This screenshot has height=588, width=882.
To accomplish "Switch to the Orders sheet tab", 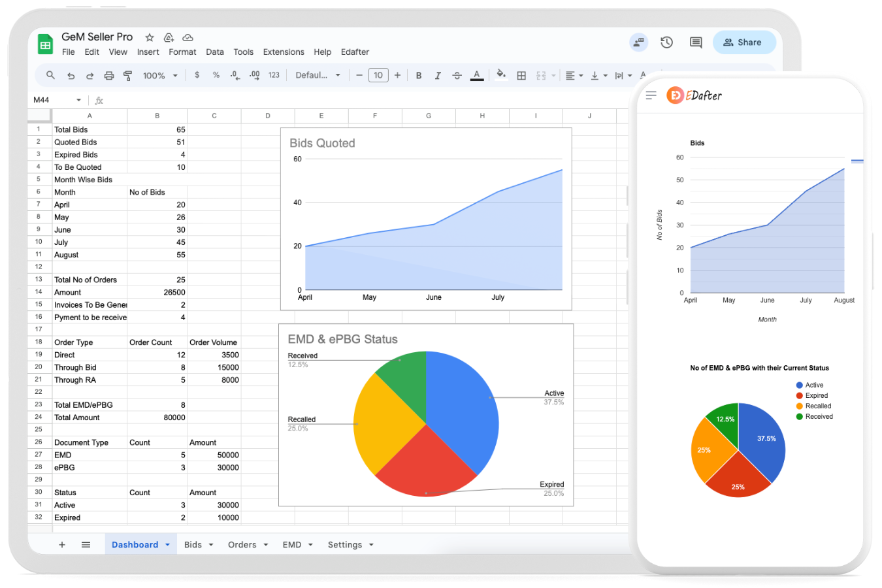I will tap(242, 545).
